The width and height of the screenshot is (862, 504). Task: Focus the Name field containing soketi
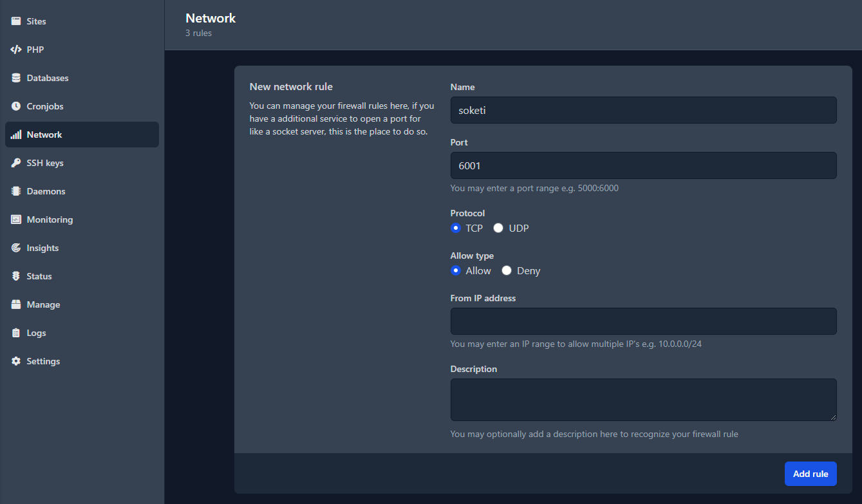[x=644, y=110]
